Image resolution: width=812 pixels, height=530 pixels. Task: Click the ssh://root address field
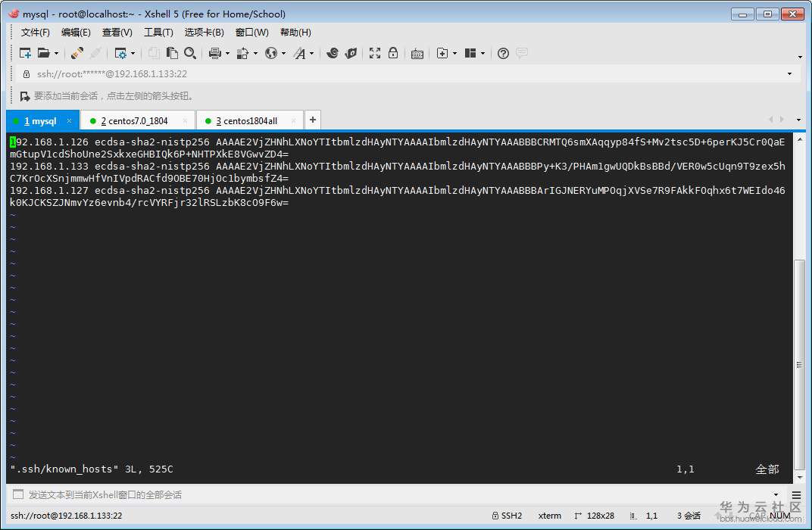click(x=407, y=74)
